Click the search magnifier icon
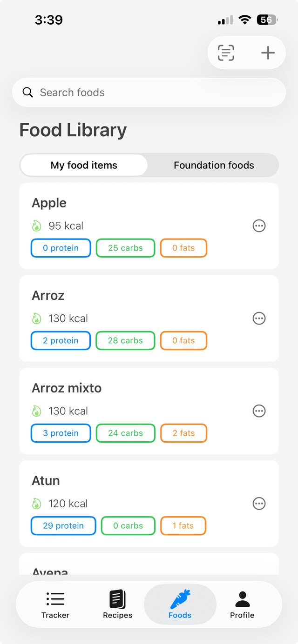298x644 pixels. (28, 93)
